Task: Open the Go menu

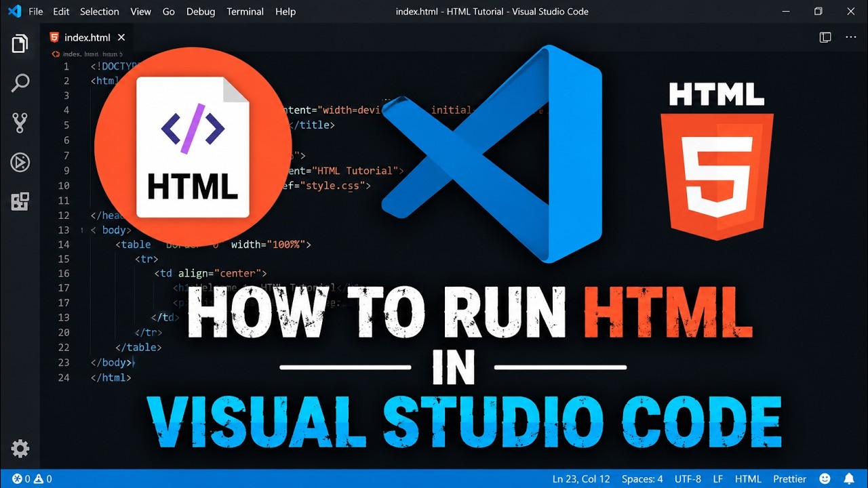Action: (x=169, y=12)
